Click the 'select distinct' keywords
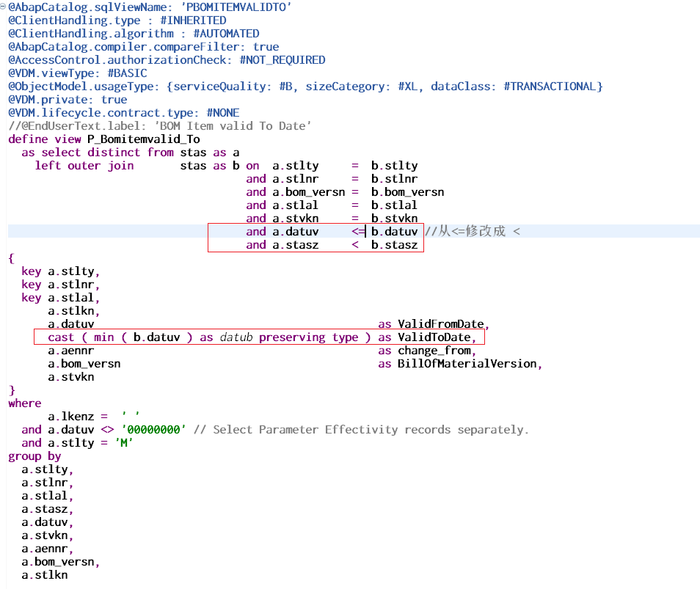Image resolution: width=700 pixels, height=589 pixels. [91, 153]
